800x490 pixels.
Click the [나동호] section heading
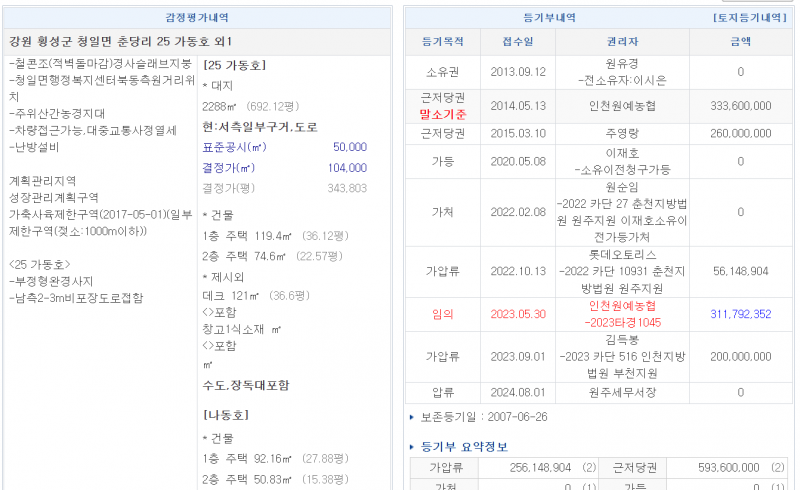(225, 415)
